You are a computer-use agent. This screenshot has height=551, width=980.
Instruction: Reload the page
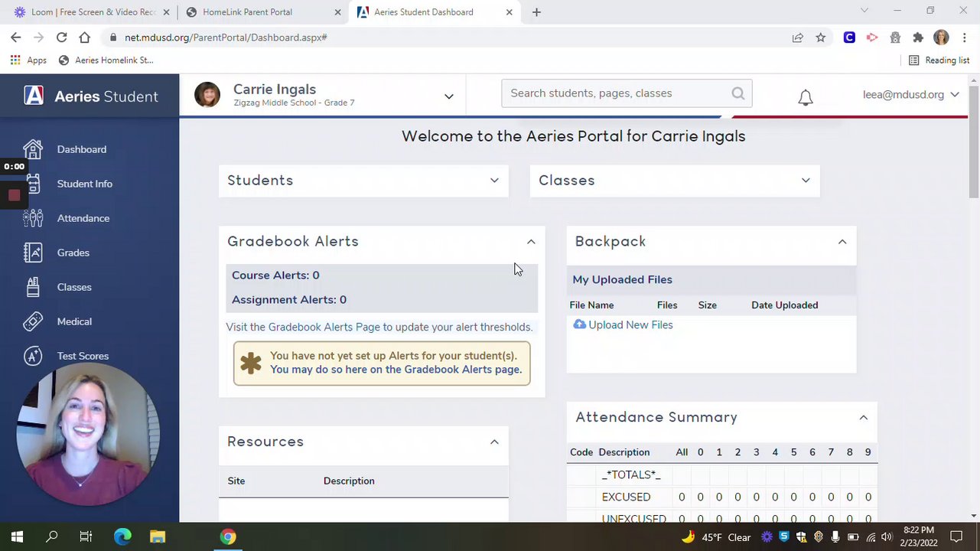point(62,37)
